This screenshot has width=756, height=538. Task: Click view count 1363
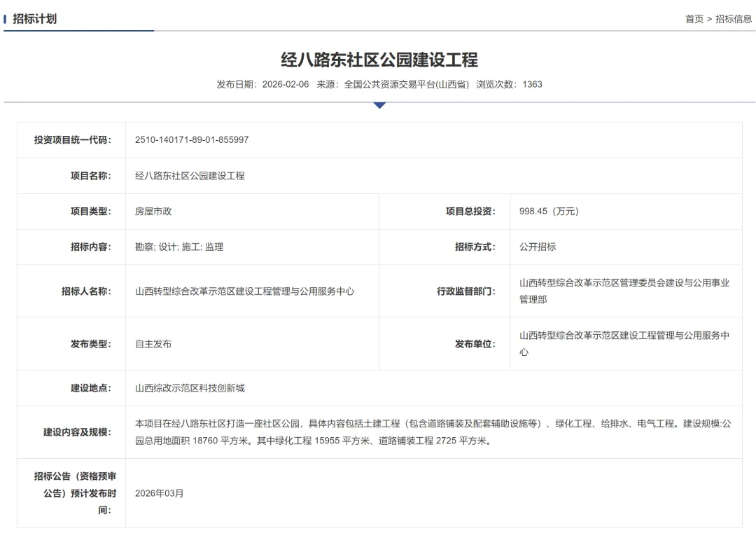tap(532, 85)
